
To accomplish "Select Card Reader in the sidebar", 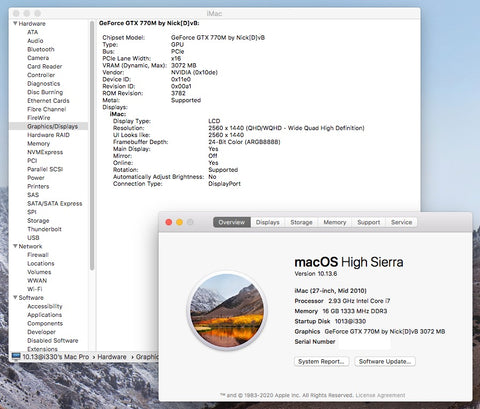I will pos(45,66).
